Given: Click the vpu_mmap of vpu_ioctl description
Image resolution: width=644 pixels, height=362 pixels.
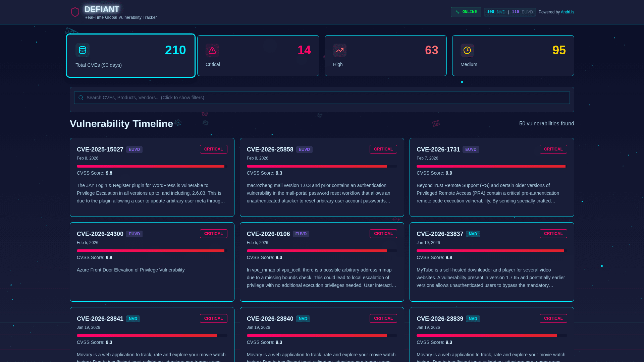Looking at the screenshot, I should click(x=322, y=278).
